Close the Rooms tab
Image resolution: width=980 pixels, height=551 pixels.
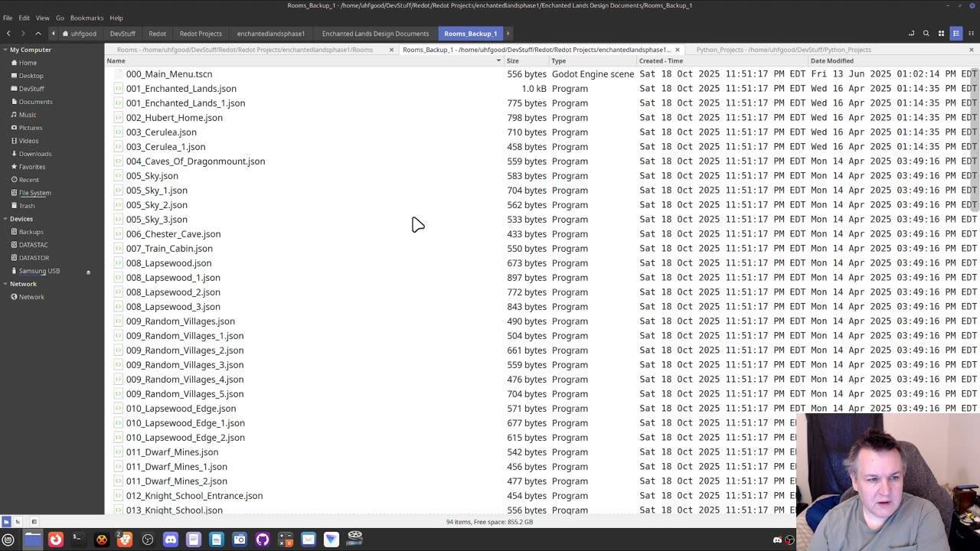[x=391, y=50]
